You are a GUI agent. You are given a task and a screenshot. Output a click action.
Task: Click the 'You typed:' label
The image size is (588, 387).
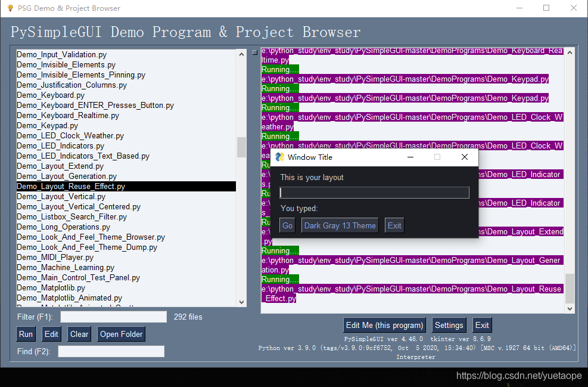tap(299, 208)
